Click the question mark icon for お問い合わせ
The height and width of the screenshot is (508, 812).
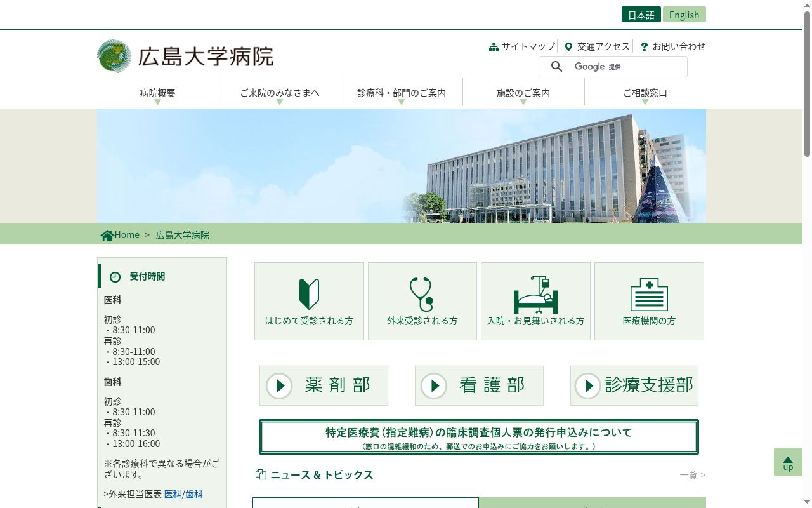click(x=645, y=46)
